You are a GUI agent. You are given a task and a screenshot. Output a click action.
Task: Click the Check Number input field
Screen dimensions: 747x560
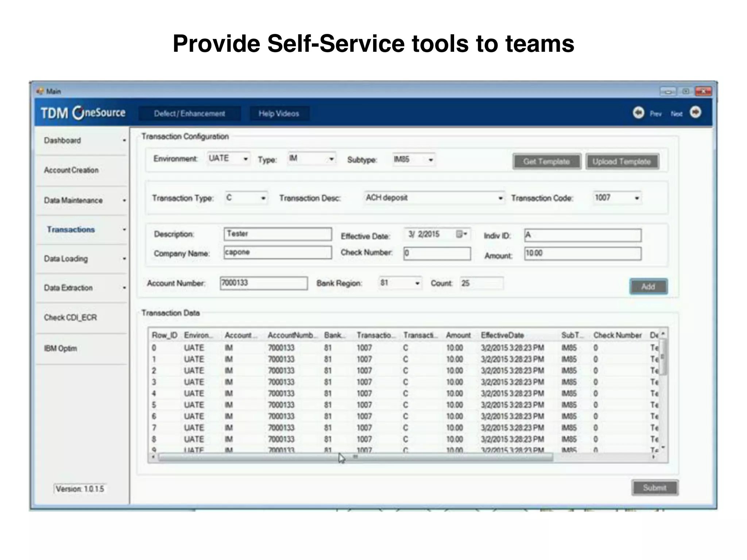[437, 253]
